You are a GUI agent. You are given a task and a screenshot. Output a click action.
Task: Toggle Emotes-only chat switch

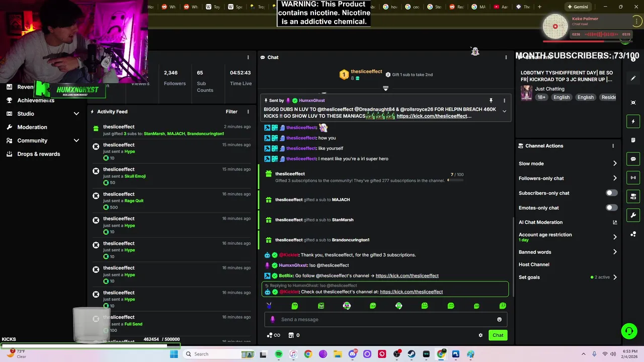[x=611, y=208]
